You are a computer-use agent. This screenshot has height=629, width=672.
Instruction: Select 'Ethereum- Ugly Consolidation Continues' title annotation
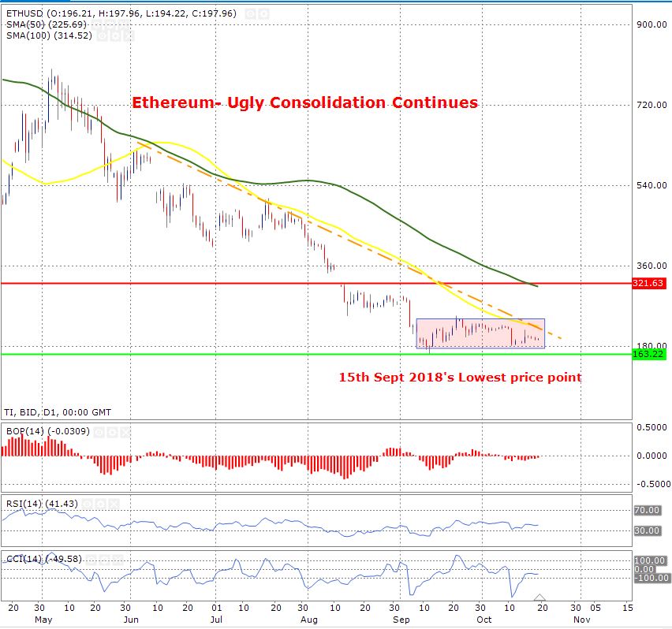pos(304,102)
